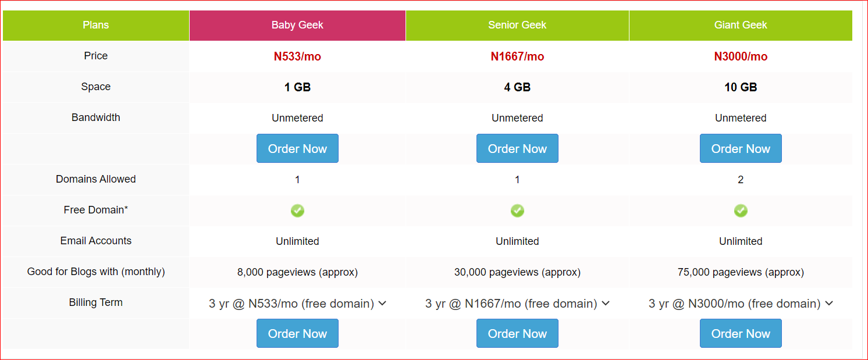Image resolution: width=868 pixels, height=360 pixels.
Task: Click bottom Order Now for Senior Geek
Action: coord(517,334)
